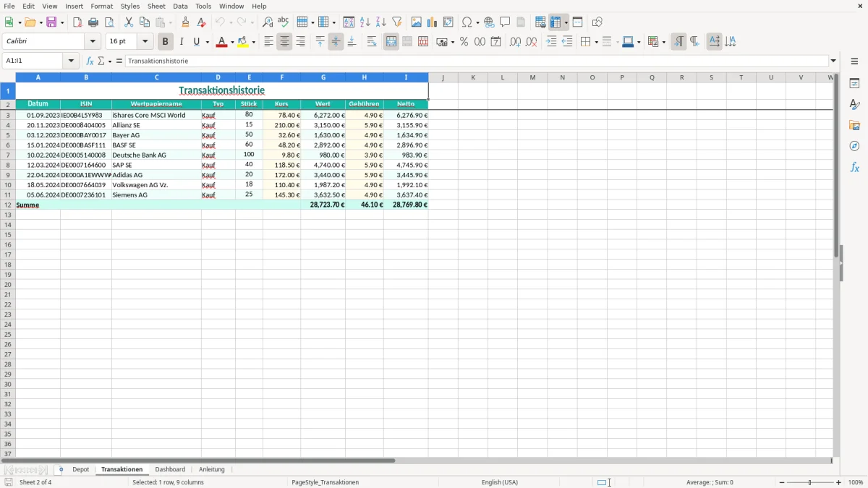Delete a decimal place
Viewport: 868px width, 488px height.
tap(532, 42)
